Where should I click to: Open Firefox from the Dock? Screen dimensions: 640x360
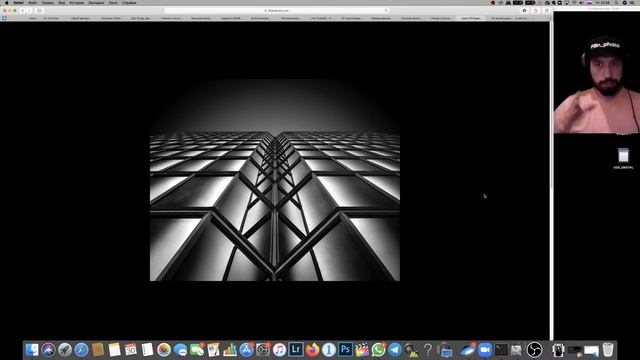(x=312, y=350)
